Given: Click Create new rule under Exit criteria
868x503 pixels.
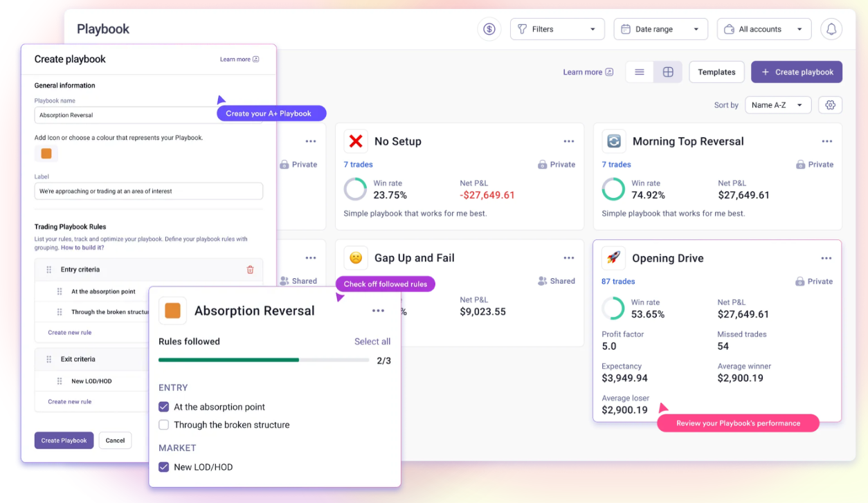Looking at the screenshot, I should pos(70,401).
